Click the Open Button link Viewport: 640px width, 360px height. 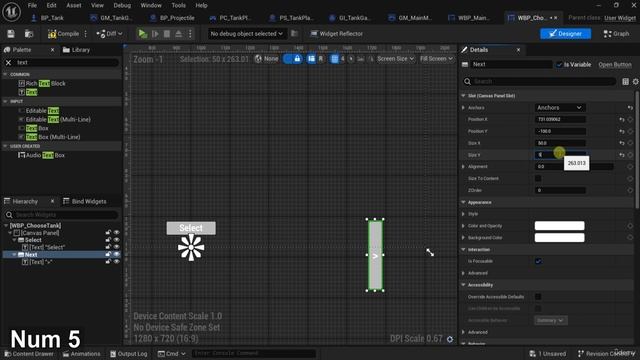pos(615,64)
